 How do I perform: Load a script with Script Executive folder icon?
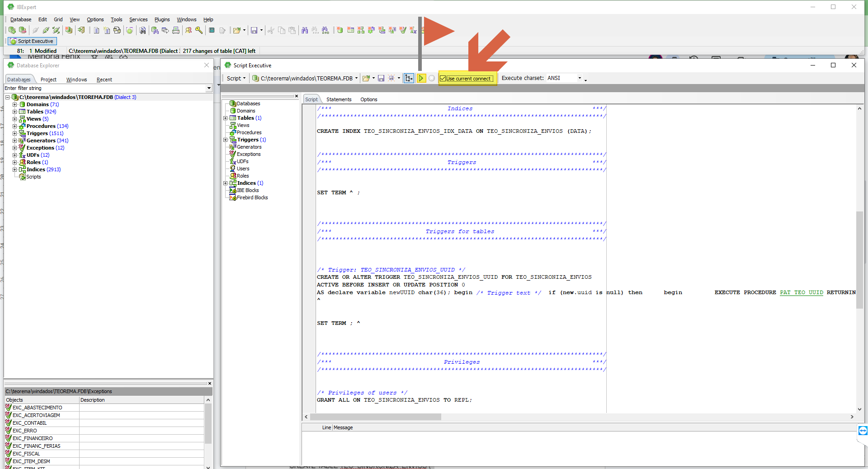(x=366, y=78)
